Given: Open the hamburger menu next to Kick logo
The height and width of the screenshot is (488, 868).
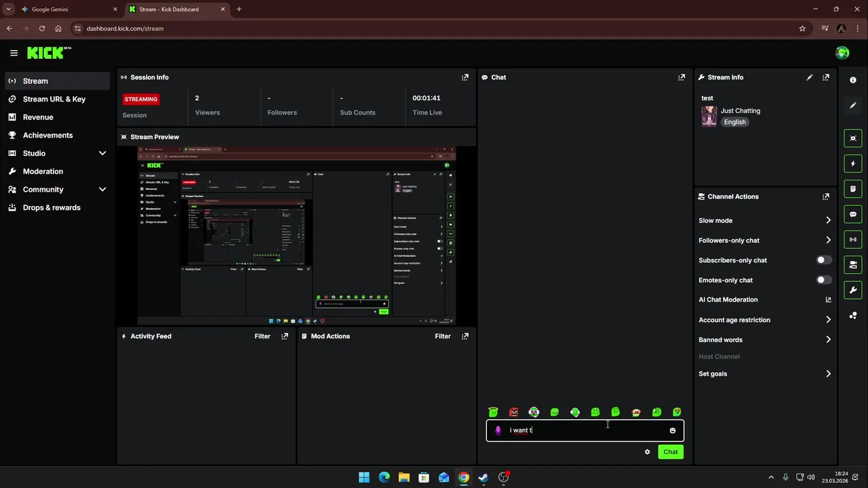Looking at the screenshot, I should click(14, 53).
